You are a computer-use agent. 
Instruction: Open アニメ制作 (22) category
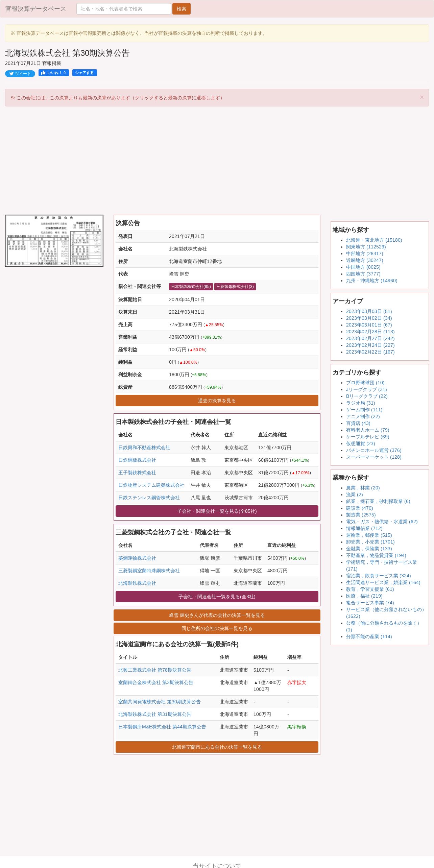pos(363,416)
